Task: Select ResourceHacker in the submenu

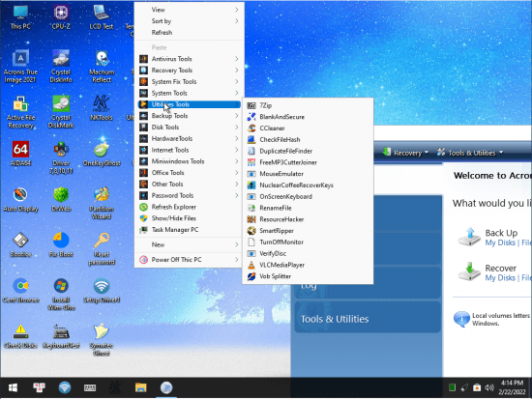Action: click(308, 219)
